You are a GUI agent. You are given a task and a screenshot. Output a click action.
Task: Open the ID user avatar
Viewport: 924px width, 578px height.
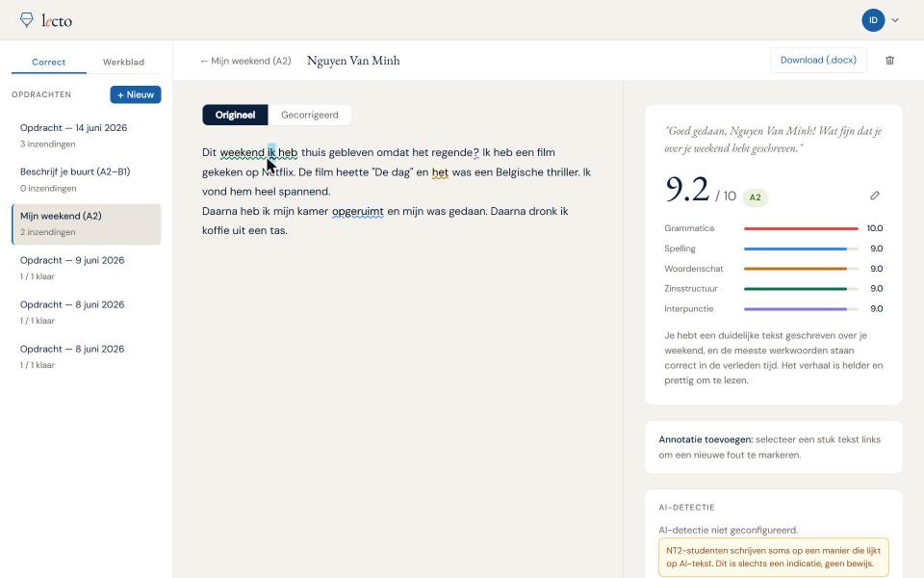873,20
